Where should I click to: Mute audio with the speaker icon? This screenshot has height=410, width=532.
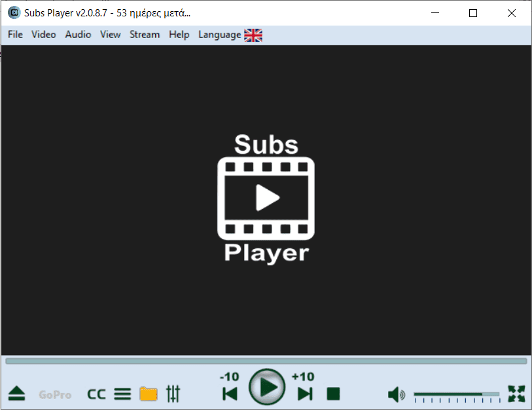tap(397, 395)
